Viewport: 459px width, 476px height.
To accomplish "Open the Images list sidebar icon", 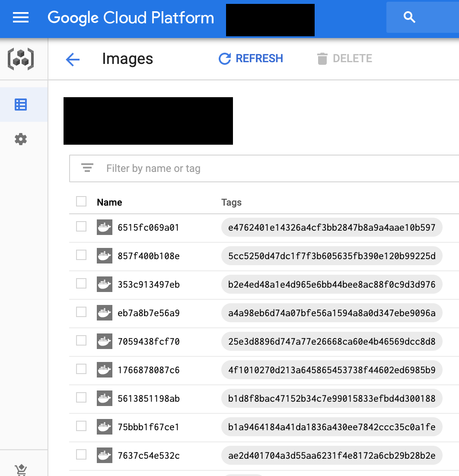I will pos(21,105).
